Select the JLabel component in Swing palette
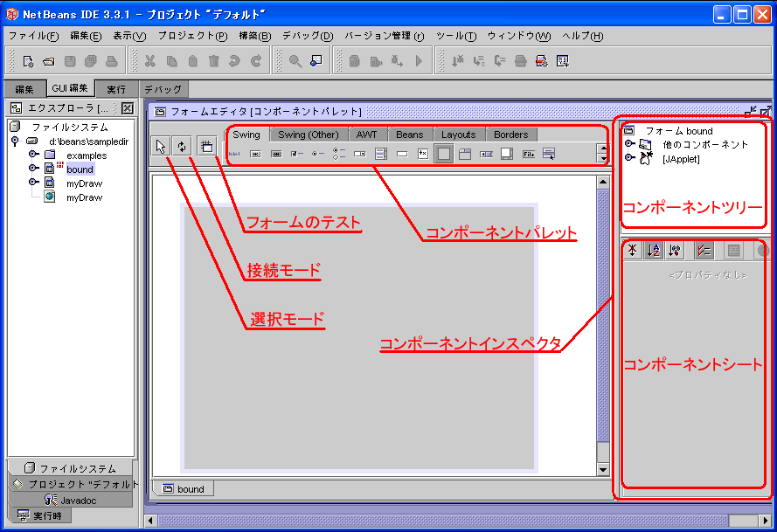Viewport: 777px width, 532px height. click(234, 154)
